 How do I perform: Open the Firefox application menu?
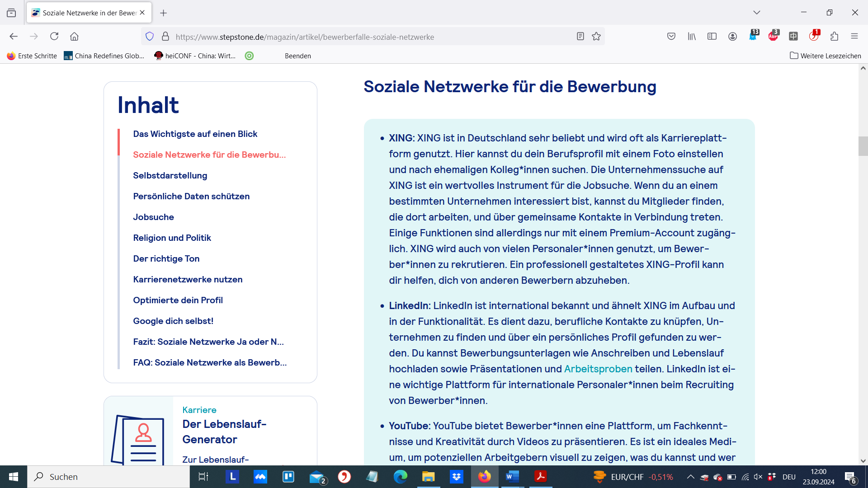(854, 37)
